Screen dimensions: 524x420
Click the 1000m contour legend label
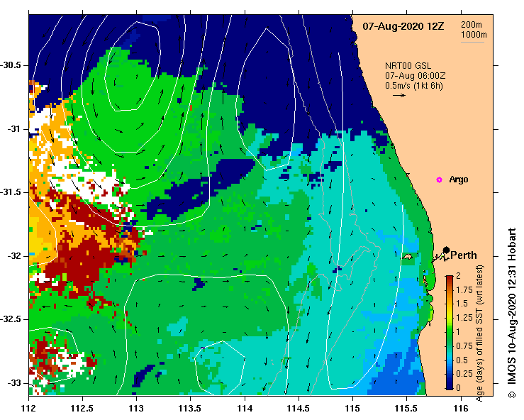tap(474, 35)
